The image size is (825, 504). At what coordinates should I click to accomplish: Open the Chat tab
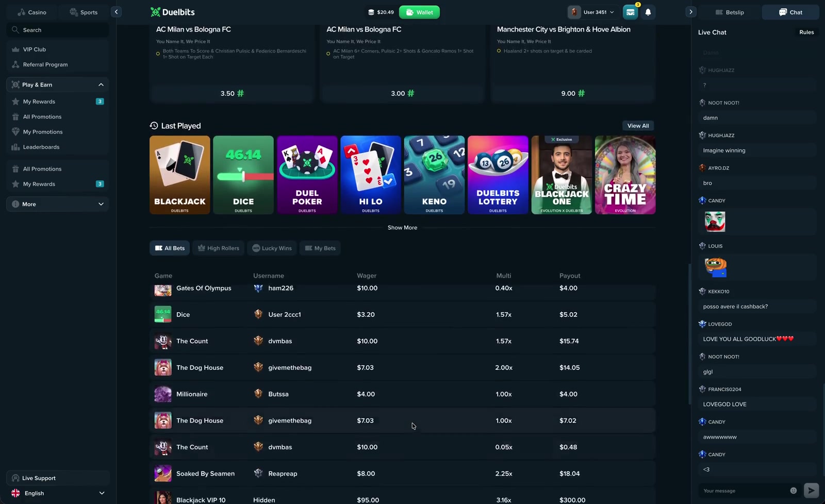(790, 12)
